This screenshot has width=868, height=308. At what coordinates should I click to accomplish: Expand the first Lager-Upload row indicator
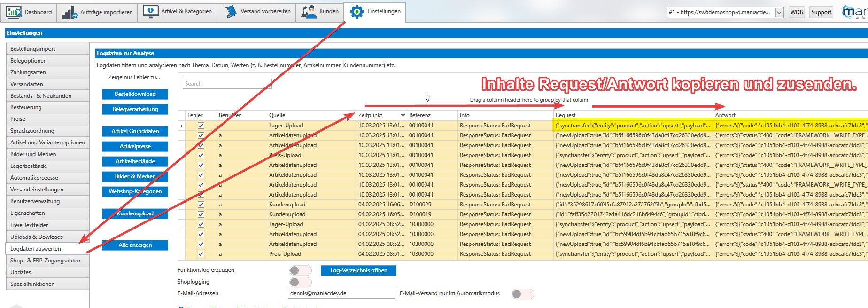(181, 126)
